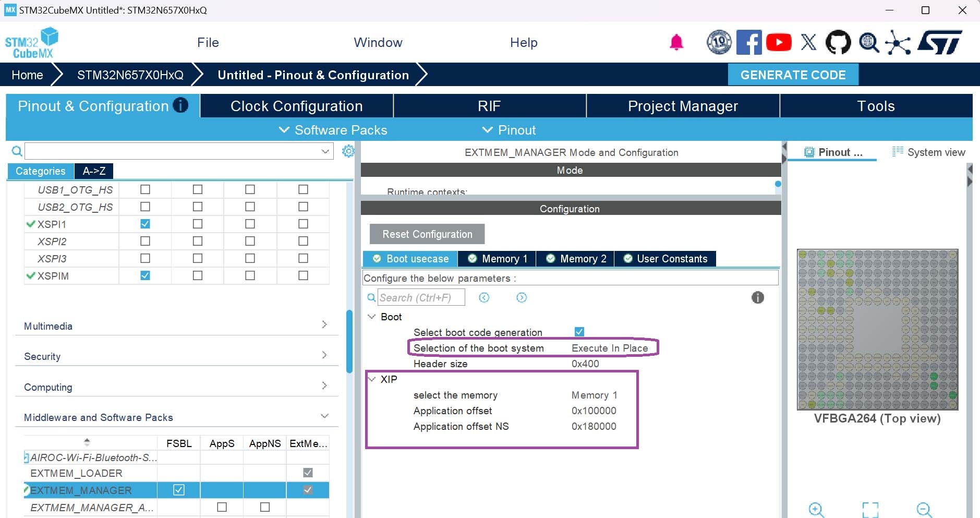Open the Help menu

(x=524, y=42)
